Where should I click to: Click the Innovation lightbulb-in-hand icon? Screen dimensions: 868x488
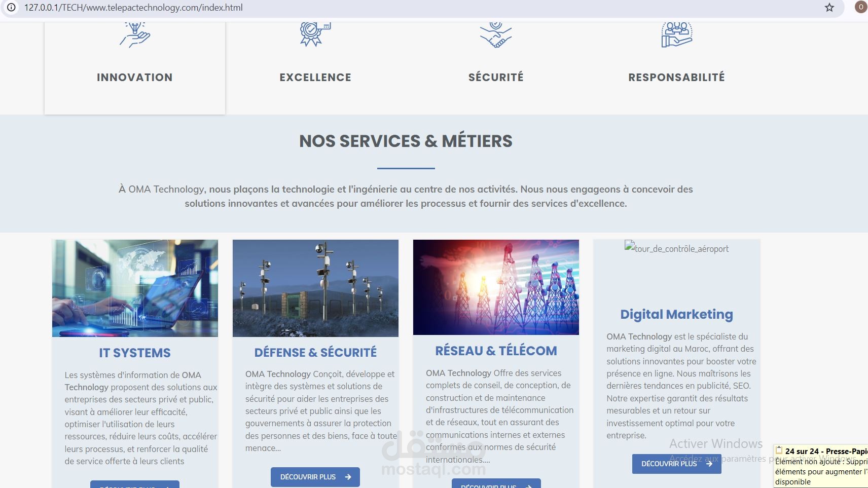(x=135, y=35)
